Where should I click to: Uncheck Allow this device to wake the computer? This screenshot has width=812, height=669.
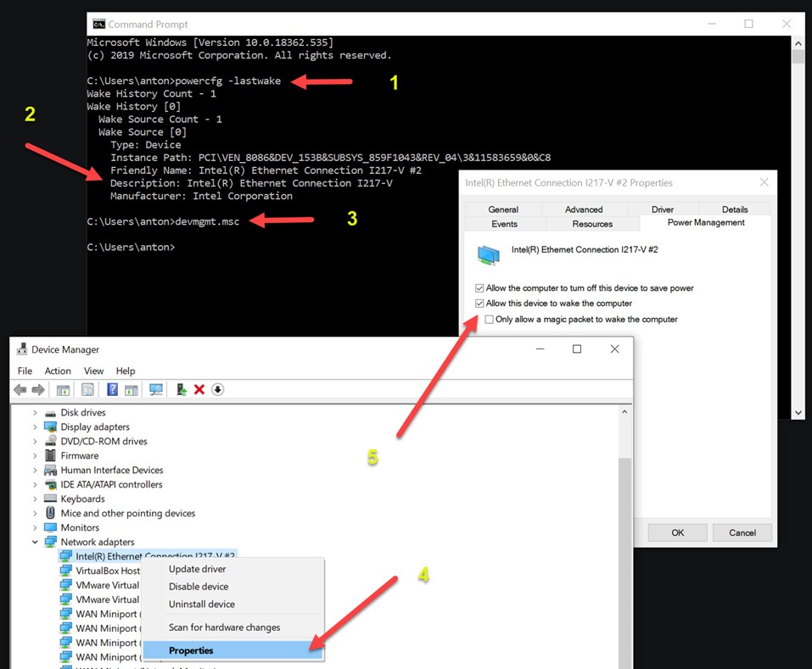click(480, 304)
